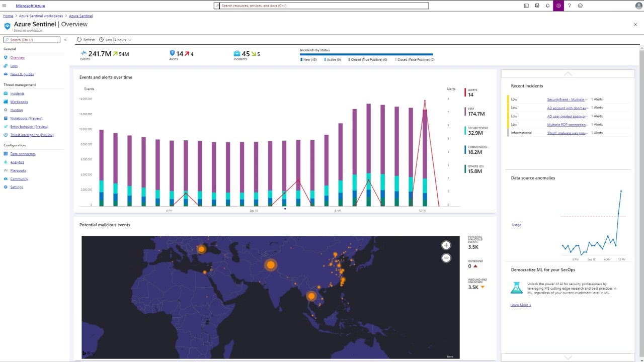
Task: Click the Workbooks chart icon
Action: 6,102
